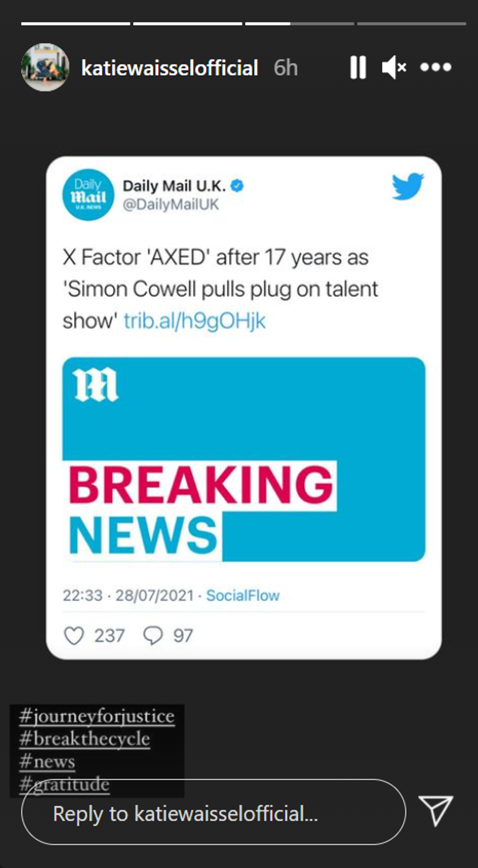Click the reply to katiewaisselofficial field
This screenshot has height=868, width=478.
click(214, 814)
